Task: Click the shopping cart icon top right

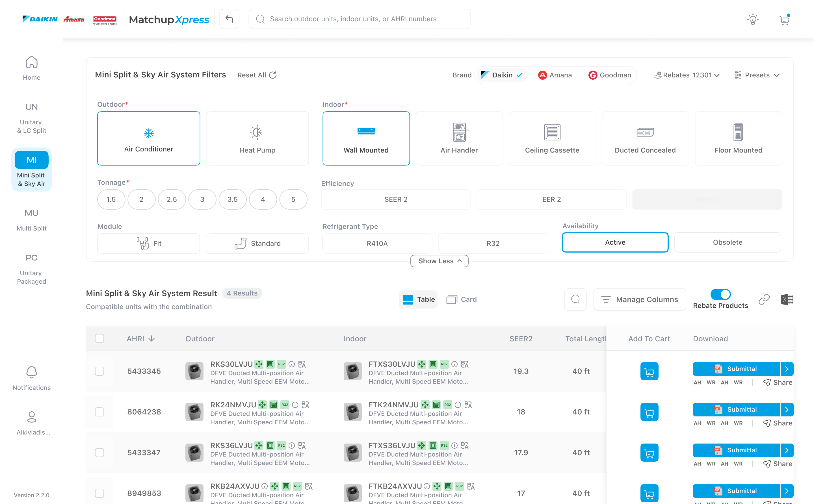Action: point(784,19)
